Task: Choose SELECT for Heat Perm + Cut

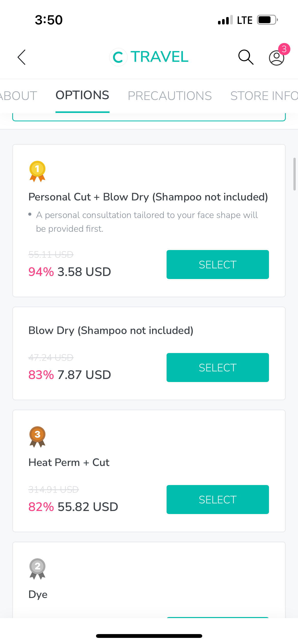Action: coord(218,500)
